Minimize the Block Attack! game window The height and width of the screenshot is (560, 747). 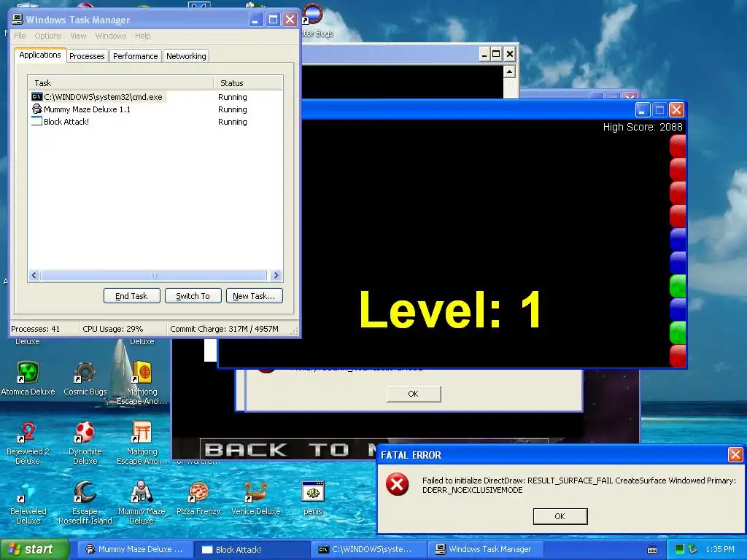(x=643, y=110)
